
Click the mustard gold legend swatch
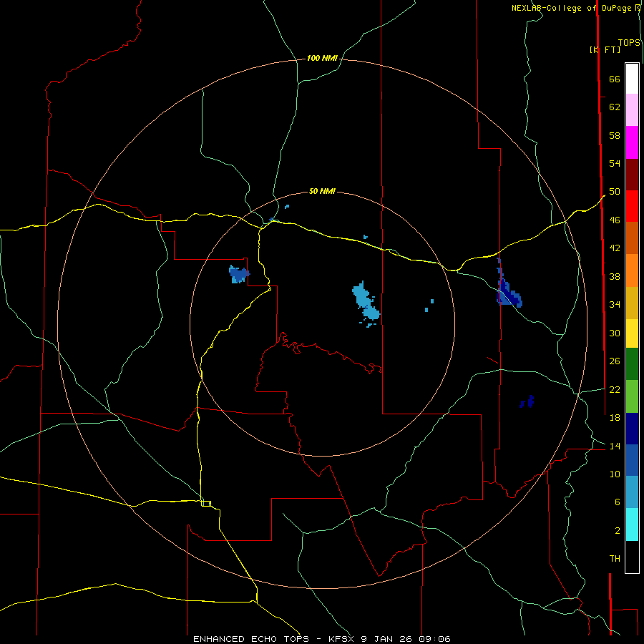(x=632, y=303)
